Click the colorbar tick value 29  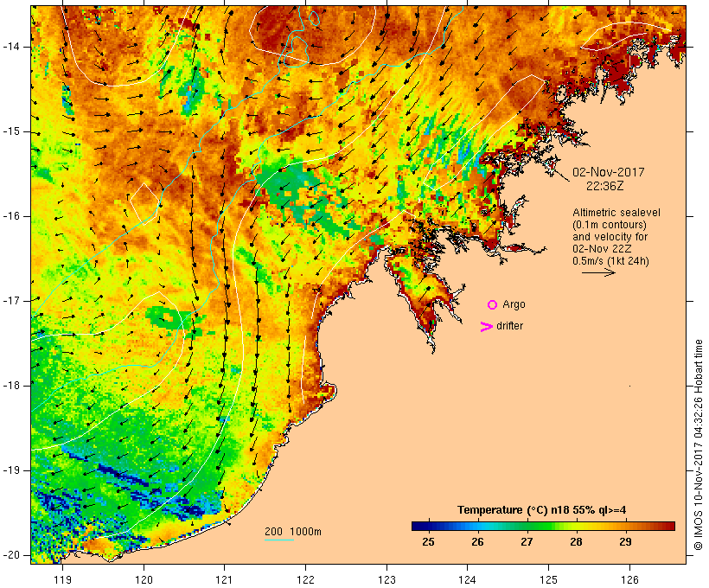(625, 542)
